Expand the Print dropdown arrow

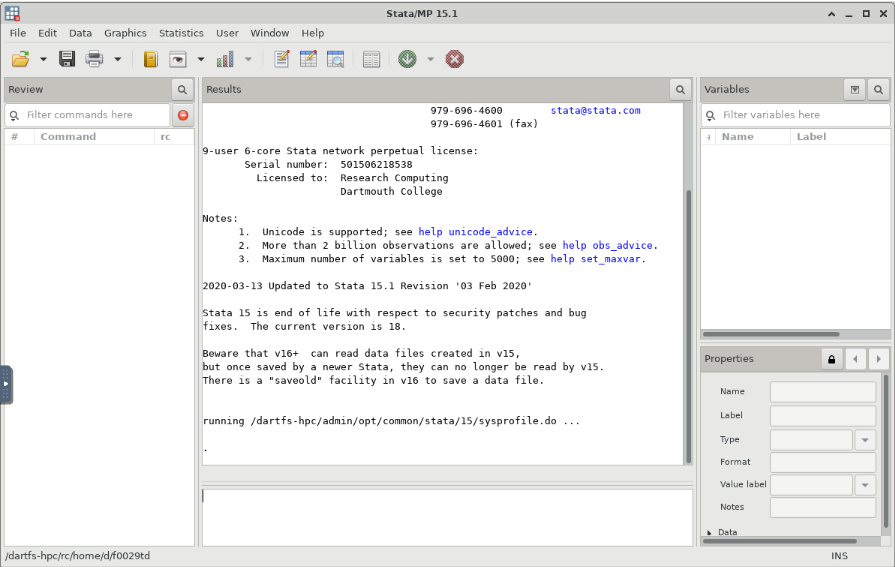coord(118,59)
